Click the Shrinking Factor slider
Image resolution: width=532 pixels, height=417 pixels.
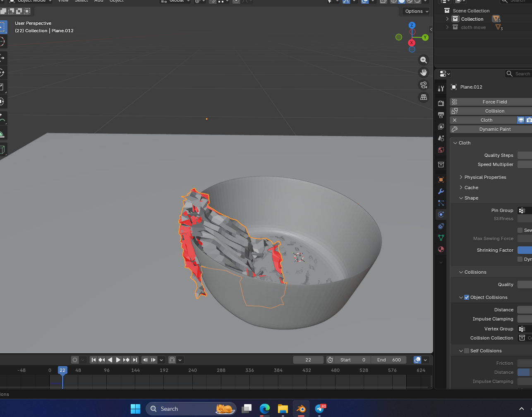pos(525,250)
